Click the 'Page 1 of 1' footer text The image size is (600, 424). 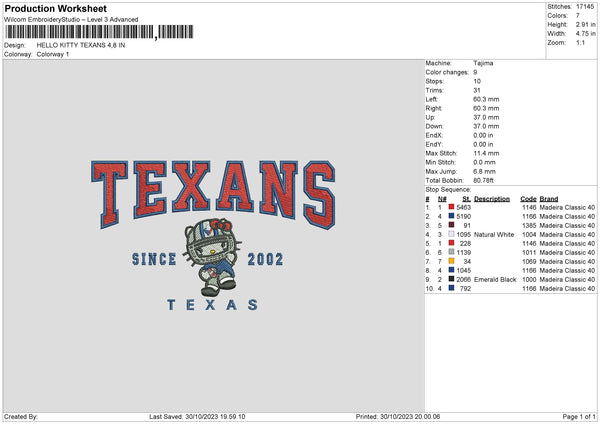pyautogui.click(x=579, y=417)
